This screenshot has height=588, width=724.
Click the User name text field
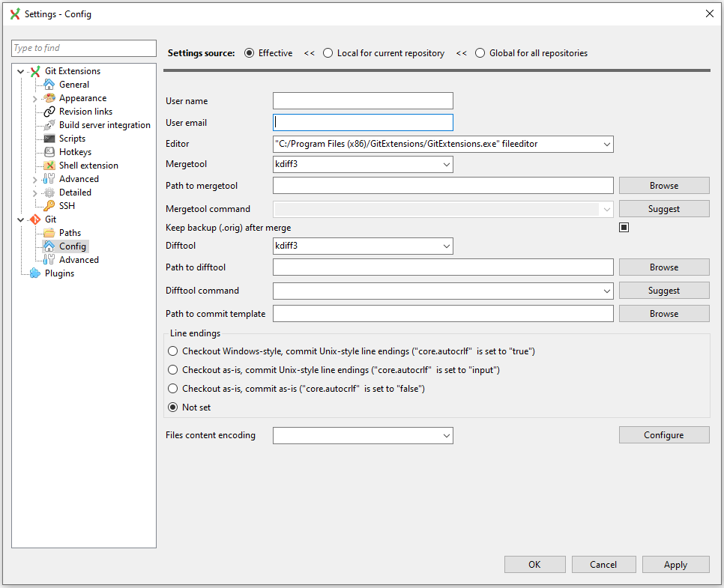(363, 101)
